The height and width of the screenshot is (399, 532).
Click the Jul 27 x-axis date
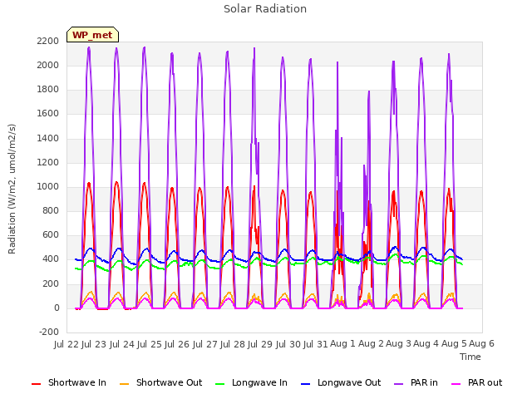(205, 344)
